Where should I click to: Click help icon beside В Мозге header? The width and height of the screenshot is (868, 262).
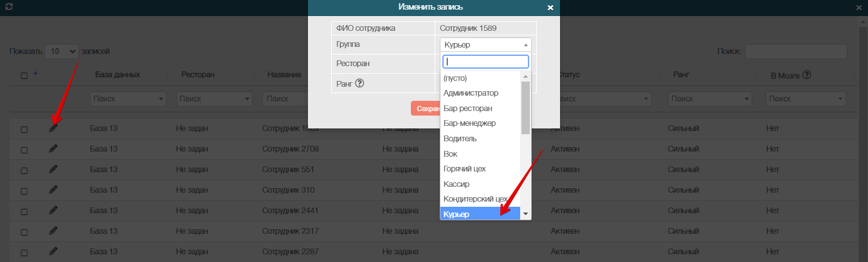coord(806,75)
